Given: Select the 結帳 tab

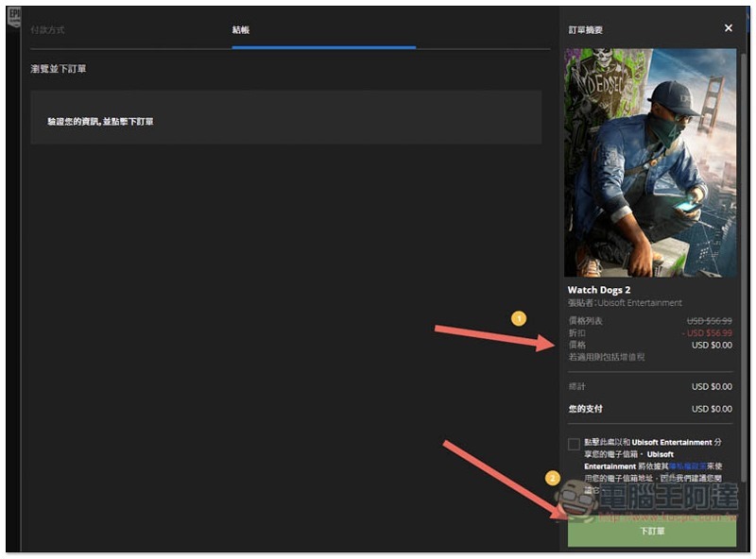Looking at the screenshot, I should tap(241, 30).
